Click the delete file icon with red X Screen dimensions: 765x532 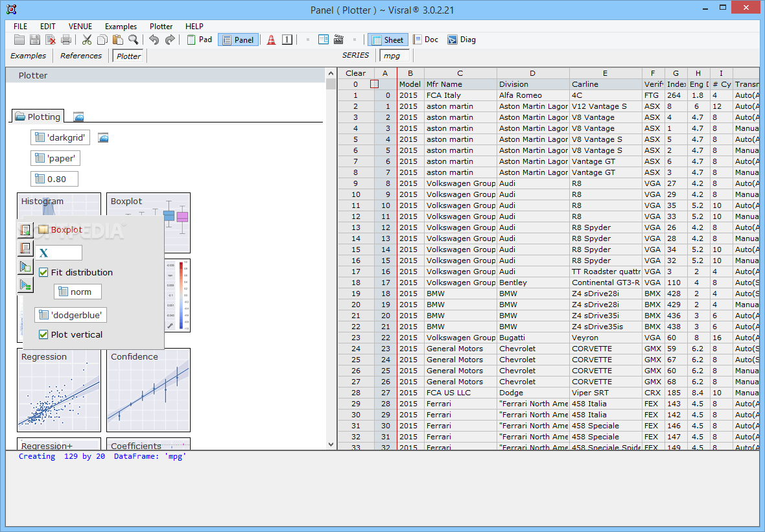point(51,40)
